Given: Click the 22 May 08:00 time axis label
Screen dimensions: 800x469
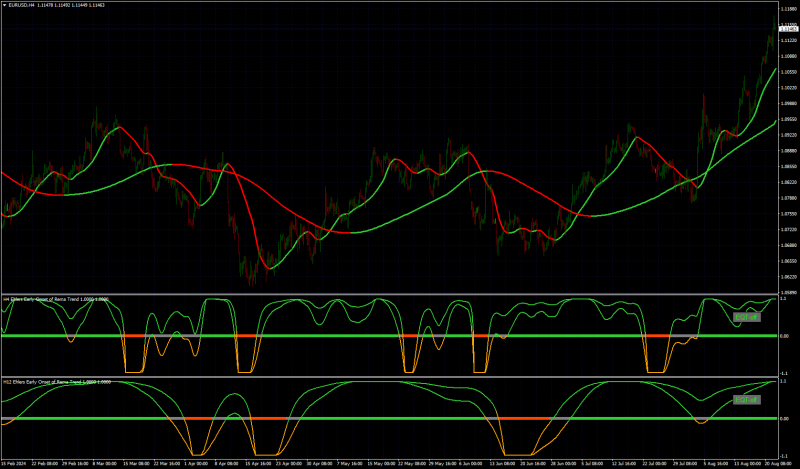Looking at the screenshot, I should click(410, 463).
